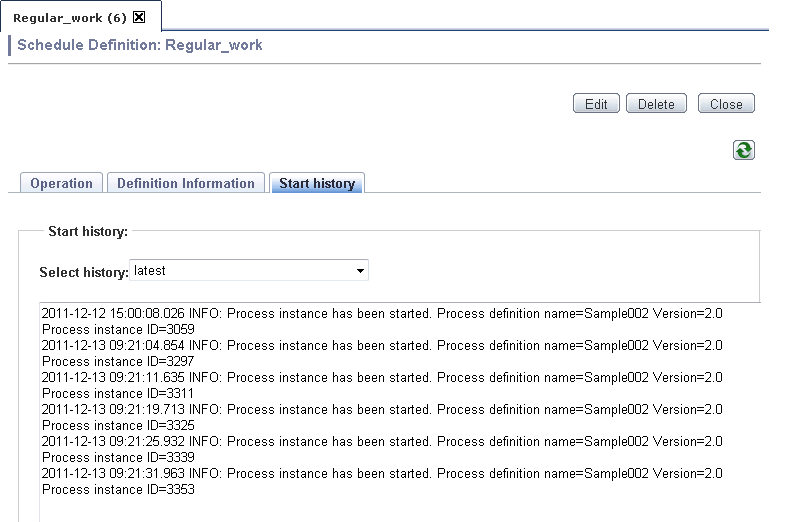
Task: Click text Process instance ID=3325
Action: click(118, 425)
